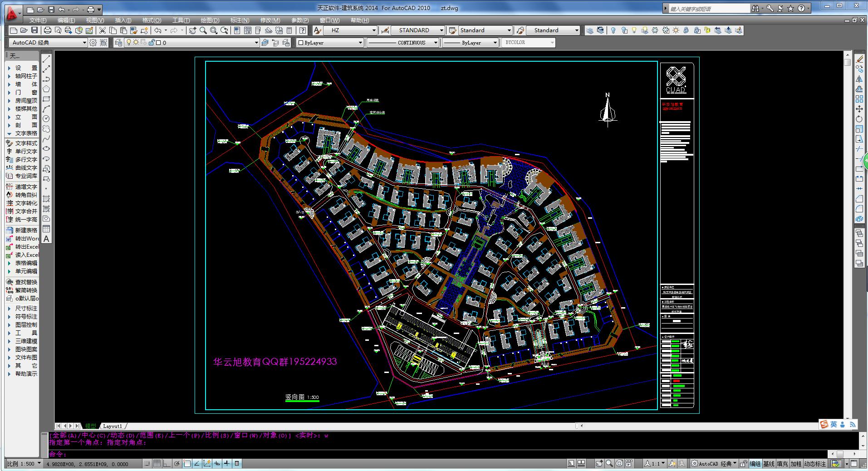The height and width of the screenshot is (471, 868).
Task: Open the Layer Properties Manager icon
Action: (x=118, y=43)
